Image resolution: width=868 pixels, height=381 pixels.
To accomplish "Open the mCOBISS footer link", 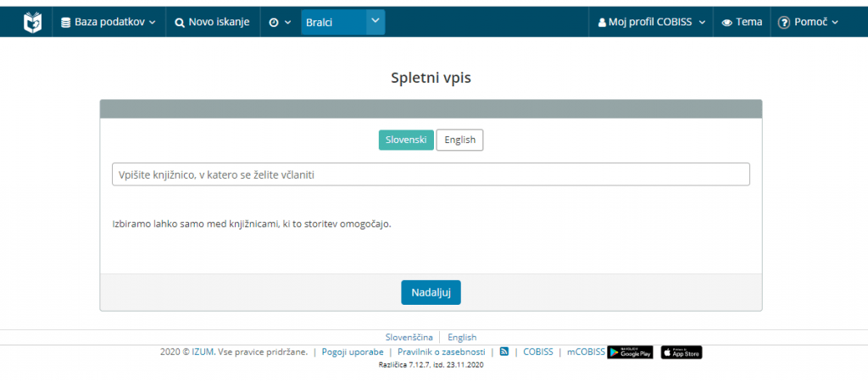I will click(587, 351).
